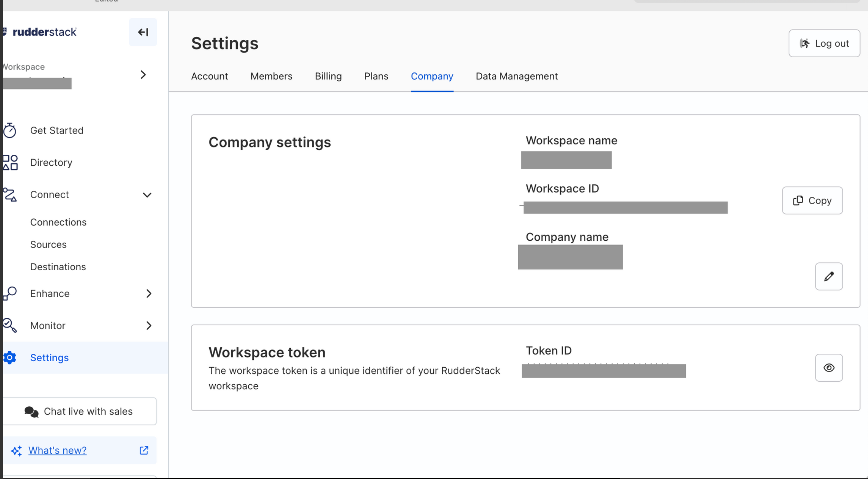
Task: Click the Monitor magnifier icon
Action: pos(10,325)
